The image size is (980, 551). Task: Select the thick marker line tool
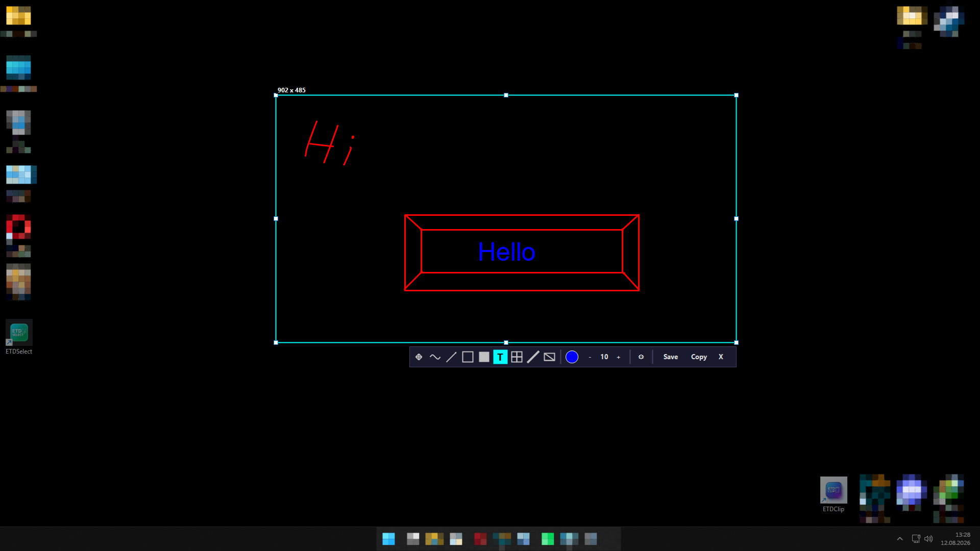(533, 357)
